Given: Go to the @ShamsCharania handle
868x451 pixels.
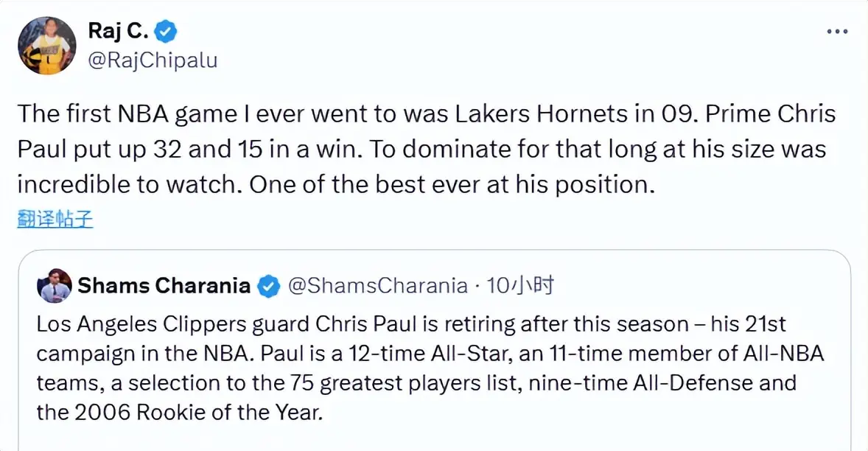Looking at the screenshot, I should pos(377,286).
